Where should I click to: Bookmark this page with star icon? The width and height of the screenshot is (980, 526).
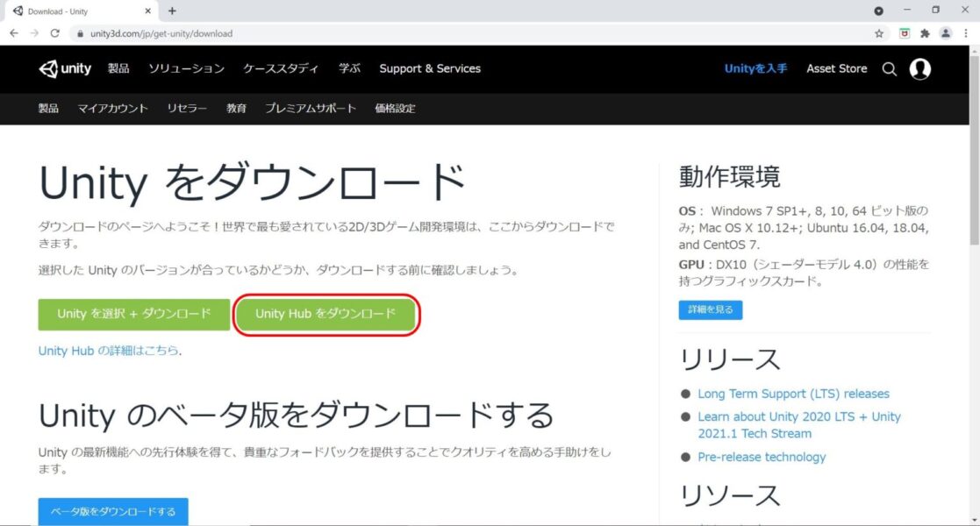879,33
